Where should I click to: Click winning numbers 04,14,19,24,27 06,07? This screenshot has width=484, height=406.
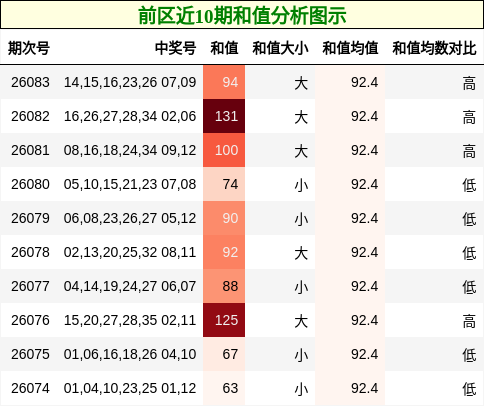click(x=130, y=286)
